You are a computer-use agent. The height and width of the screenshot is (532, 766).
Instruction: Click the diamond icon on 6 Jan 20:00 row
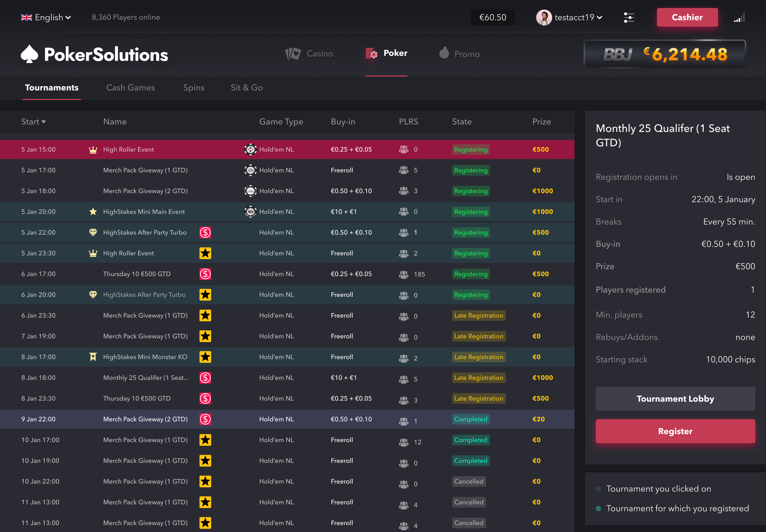click(93, 295)
